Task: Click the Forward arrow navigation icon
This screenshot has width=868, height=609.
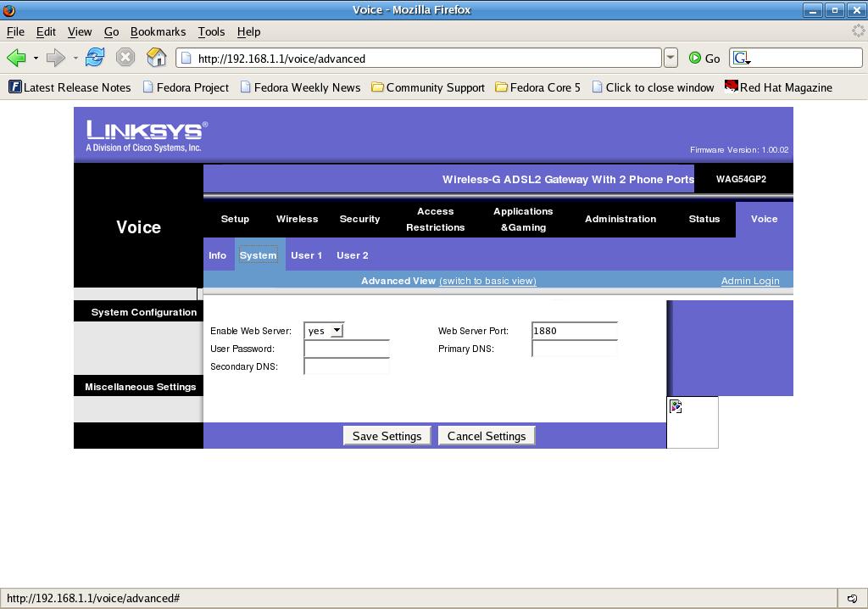Action: (55, 58)
